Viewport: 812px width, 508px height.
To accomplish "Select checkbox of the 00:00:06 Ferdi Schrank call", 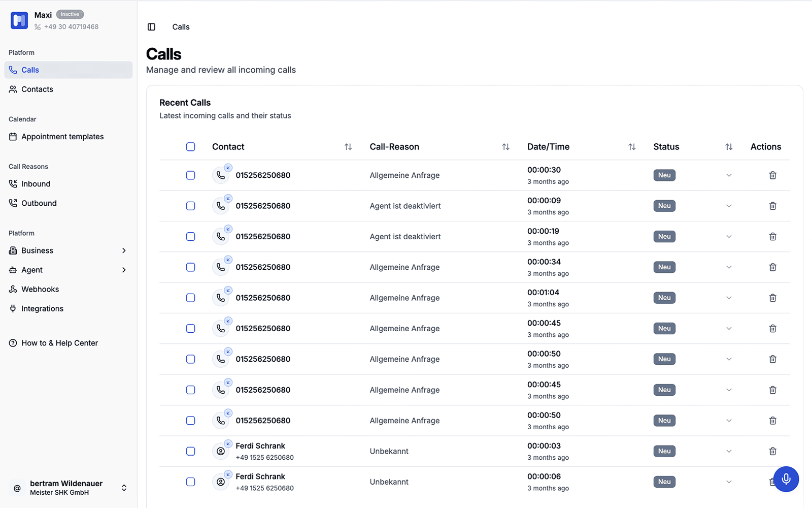I will (191, 482).
